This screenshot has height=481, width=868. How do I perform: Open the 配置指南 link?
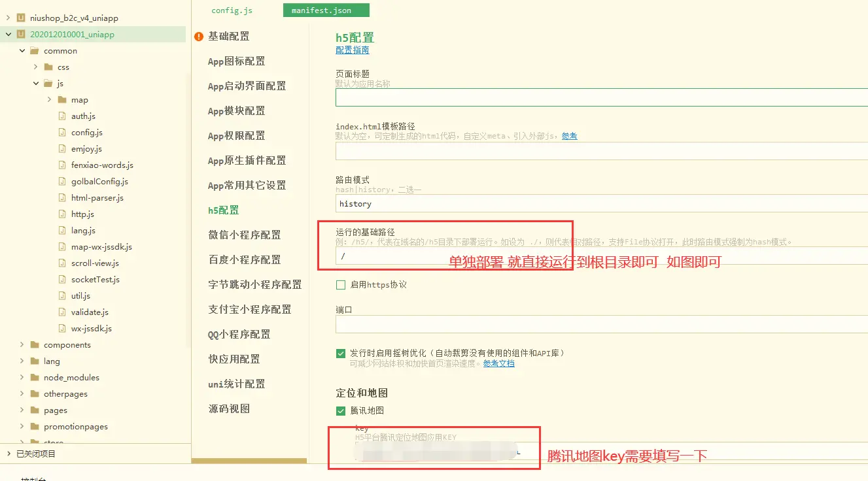[352, 50]
